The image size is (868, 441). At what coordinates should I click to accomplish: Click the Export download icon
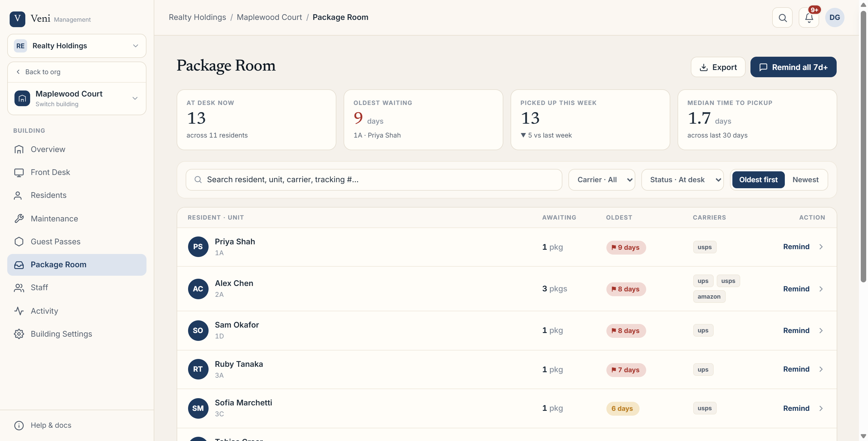[703, 68]
